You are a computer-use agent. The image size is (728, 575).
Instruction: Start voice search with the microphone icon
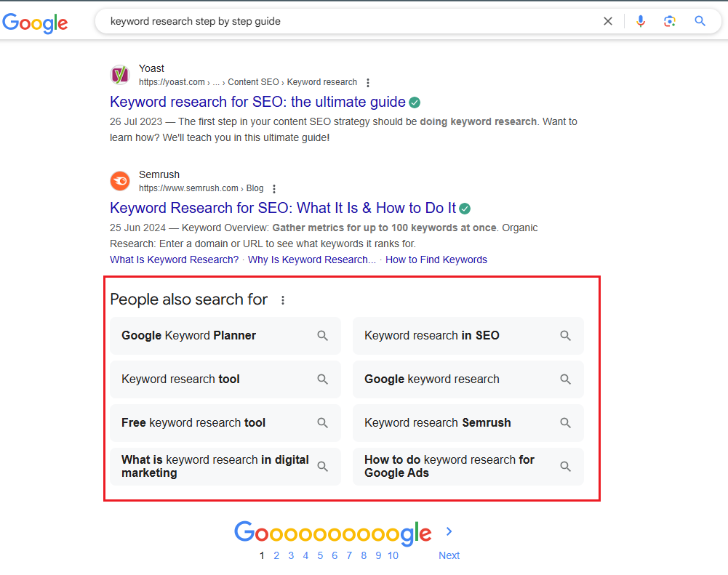click(641, 21)
